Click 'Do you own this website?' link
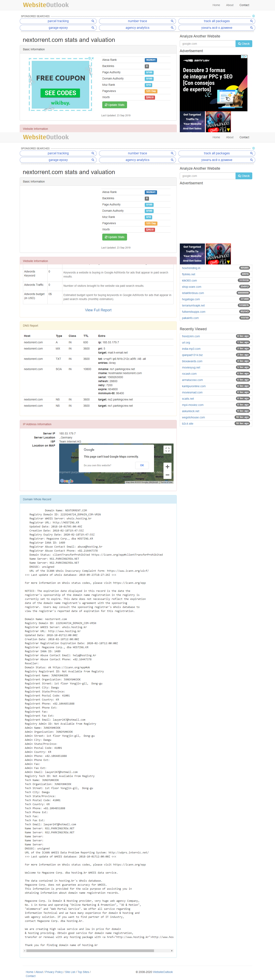The height and width of the screenshot is (980, 275). pyautogui.click(x=97, y=465)
